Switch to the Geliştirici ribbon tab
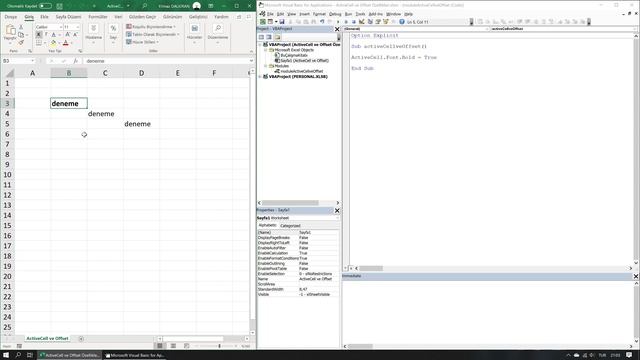640x360 pixels. [x=198, y=17]
